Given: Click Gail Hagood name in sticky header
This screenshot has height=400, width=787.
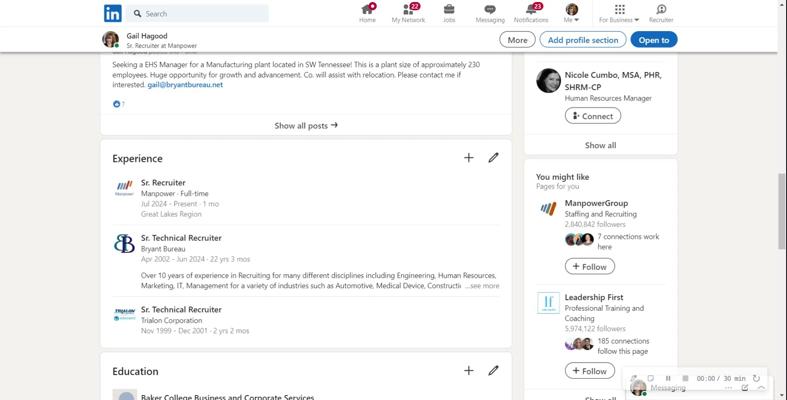Looking at the screenshot, I should [147, 36].
